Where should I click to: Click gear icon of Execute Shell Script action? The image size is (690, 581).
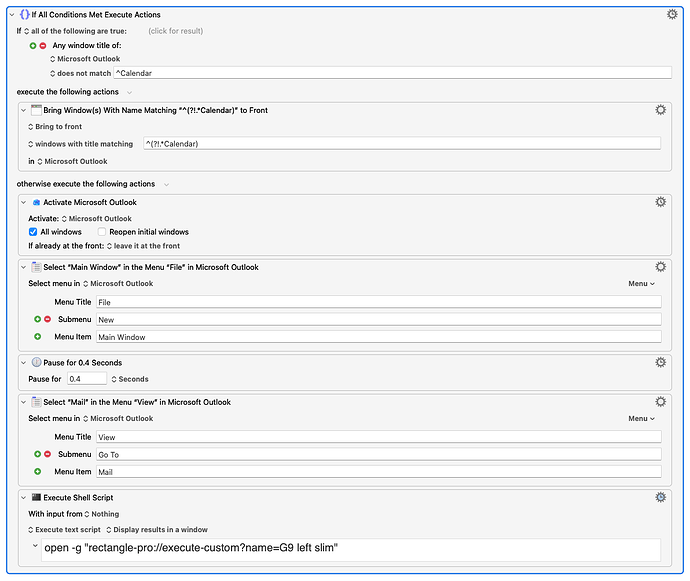(x=661, y=497)
